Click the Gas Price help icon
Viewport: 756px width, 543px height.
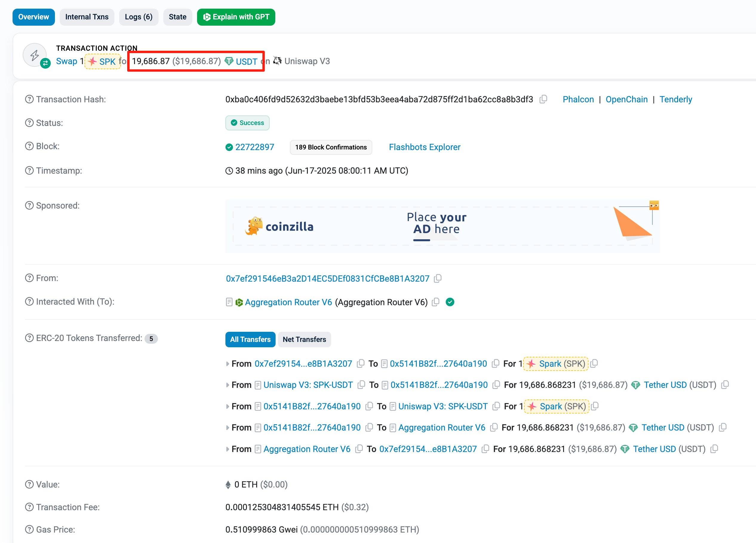[29, 529]
